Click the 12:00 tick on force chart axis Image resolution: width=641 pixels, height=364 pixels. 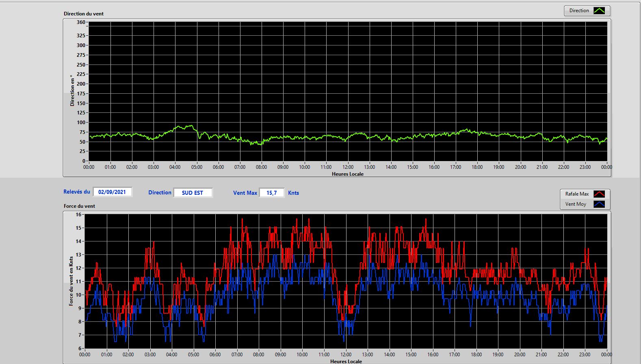click(346, 355)
